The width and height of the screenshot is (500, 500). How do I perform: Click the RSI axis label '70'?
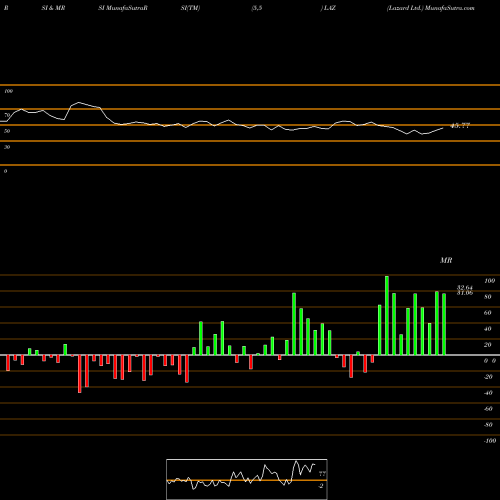[7, 115]
